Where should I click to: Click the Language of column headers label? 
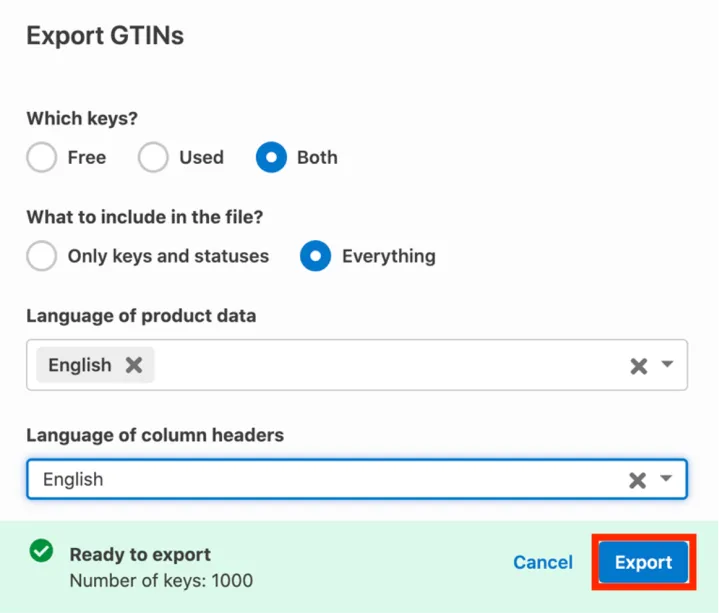tap(155, 435)
